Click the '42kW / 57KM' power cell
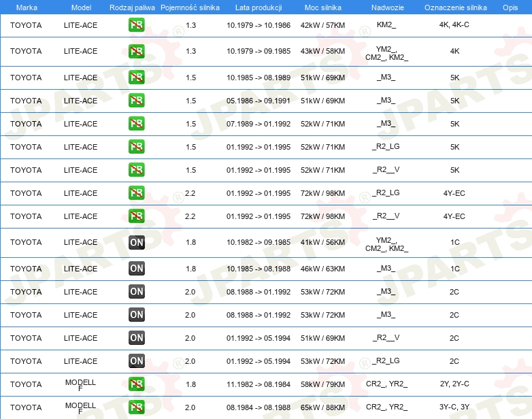The image size is (532, 419). click(x=322, y=25)
